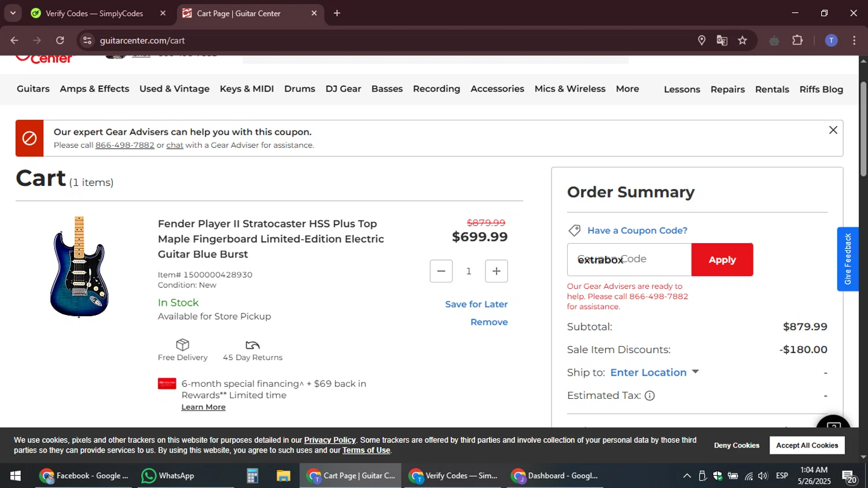This screenshot has width=868, height=488.
Task: Click Accept All Cookies button
Action: pos(807,445)
